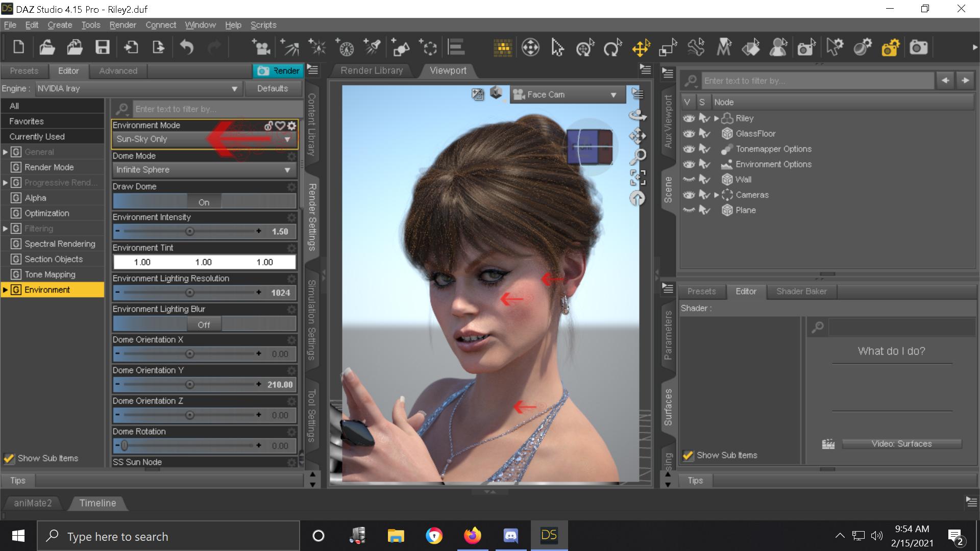The image size is (980, 551).
Task: Open the Render icon on the toolbar
Action: 919,47
